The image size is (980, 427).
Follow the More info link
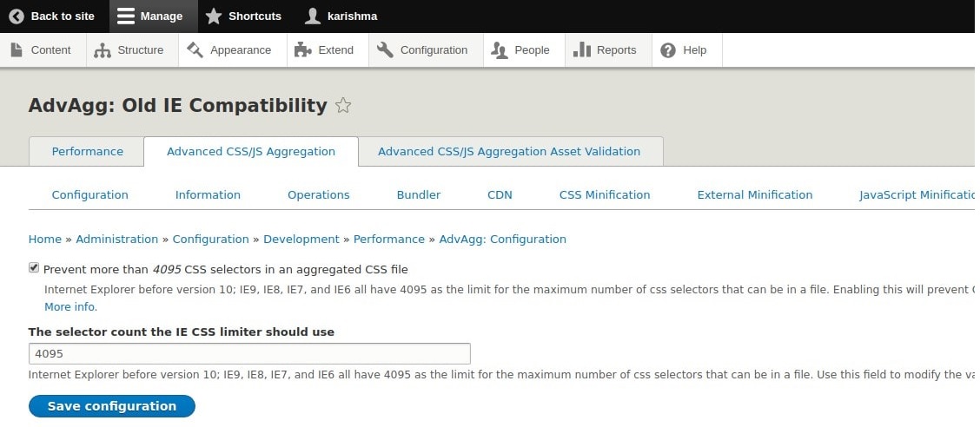click(x=70, y=307)
